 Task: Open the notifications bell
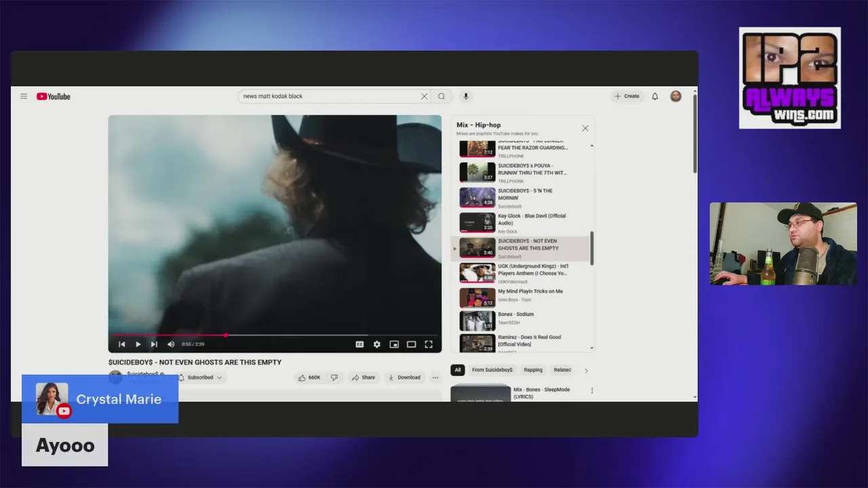(655, 96)
